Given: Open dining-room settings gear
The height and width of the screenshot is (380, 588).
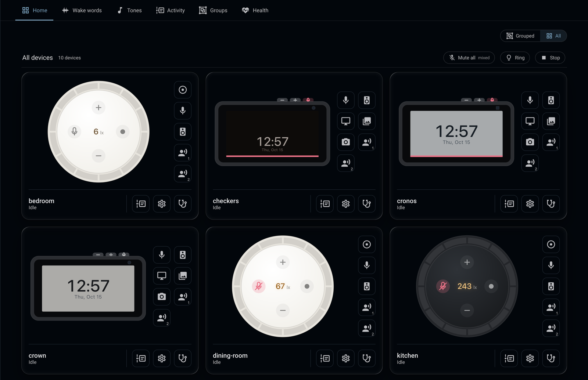Looking at the screenshot, I should (346, 358).
